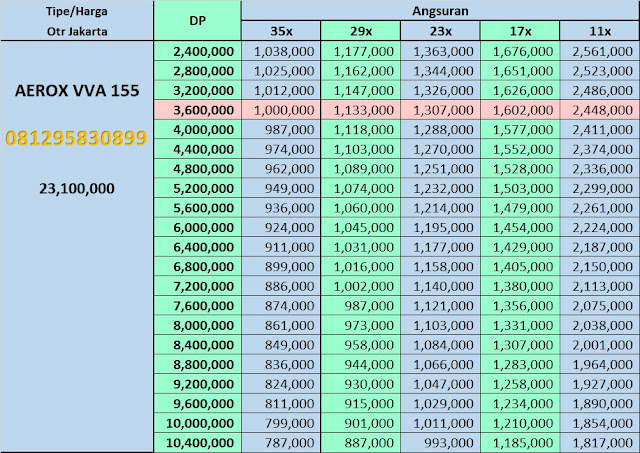Click 29x installment 1,045,000
Image resolution: width=640 pixels, height=453 pixels.
pyautogui.click(x=361, y=228)
